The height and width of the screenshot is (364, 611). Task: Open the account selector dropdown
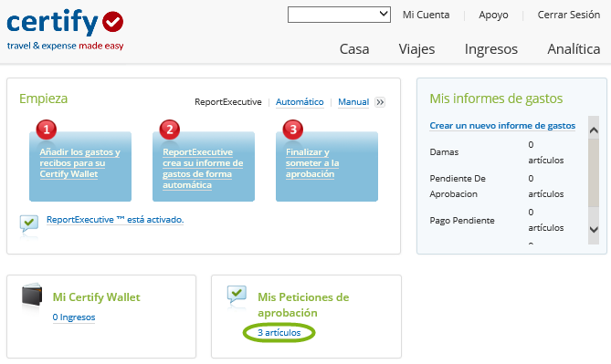(339, 15)
